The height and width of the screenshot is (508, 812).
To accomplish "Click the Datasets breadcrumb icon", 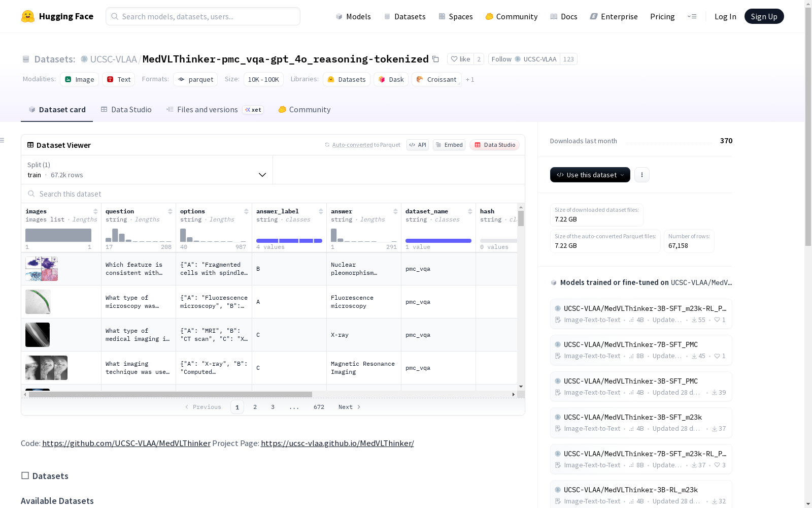I will [26, 59].
